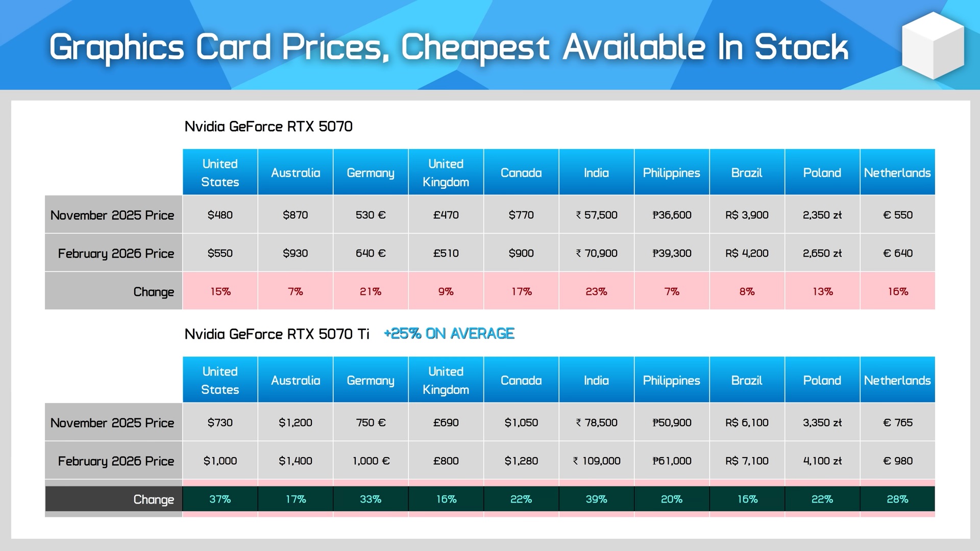The height and width of the screenshot is (551, 980).
Task: Select the Nvidia GeForce RTX 5070 heading
Action: click(268, 127)
